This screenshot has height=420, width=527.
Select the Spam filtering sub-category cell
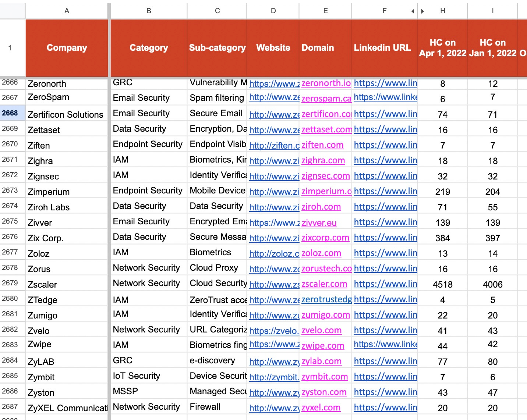click(x=217, y=97)
